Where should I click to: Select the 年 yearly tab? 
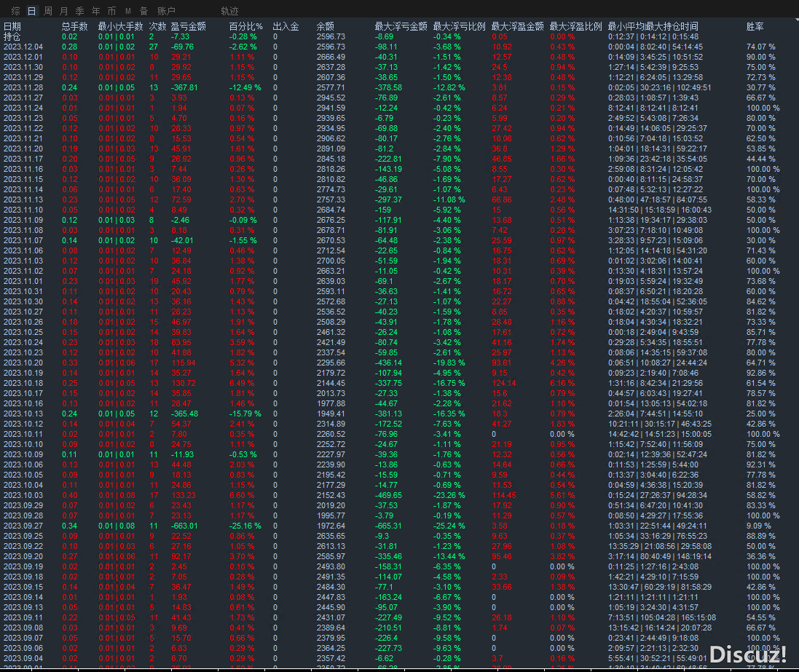pos(95,11)
